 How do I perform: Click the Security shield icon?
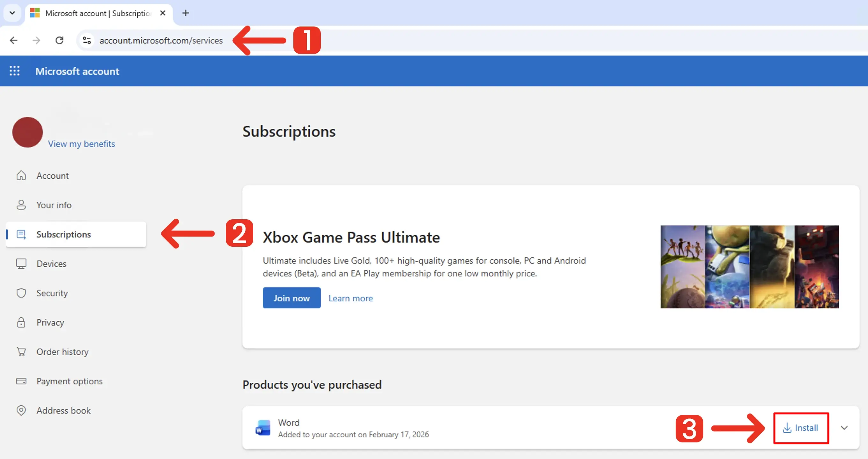click(21, 293)
